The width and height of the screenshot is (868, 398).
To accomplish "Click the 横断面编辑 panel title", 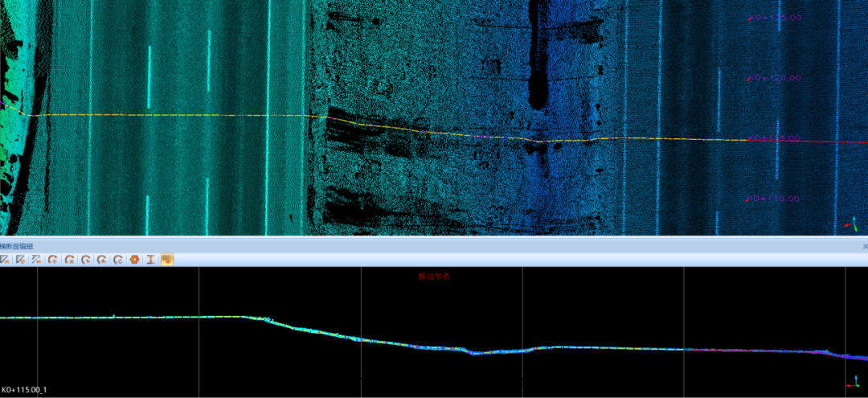I will [x=18, y=245].
